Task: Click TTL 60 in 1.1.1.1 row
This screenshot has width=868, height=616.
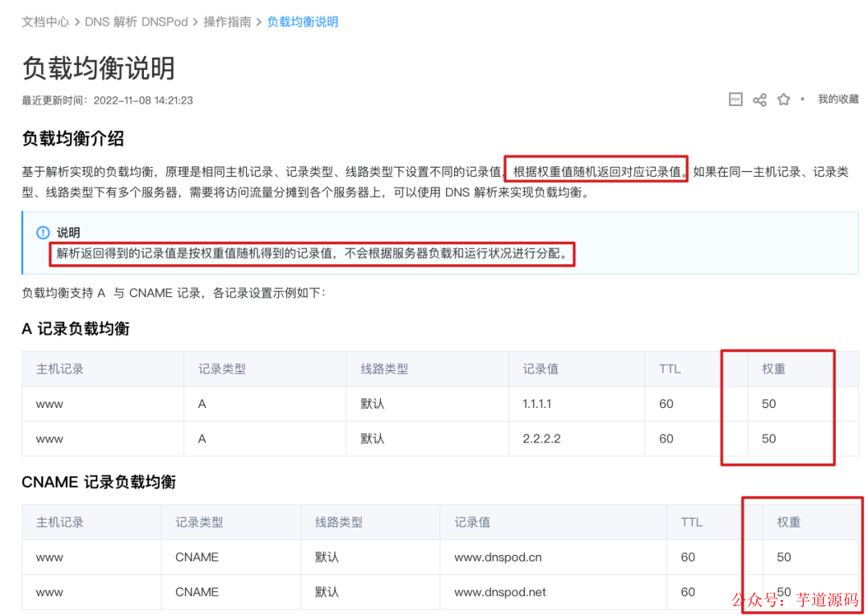Action: [x=666, y=404]
